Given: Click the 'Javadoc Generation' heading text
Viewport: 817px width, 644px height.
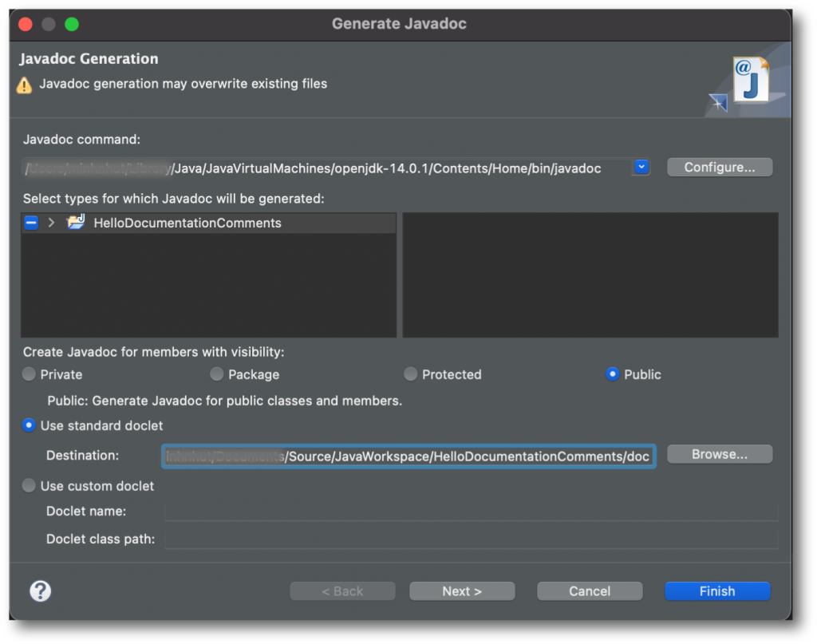Looking at the screenshot, I should pyautogui.click(x=89, y=59).
